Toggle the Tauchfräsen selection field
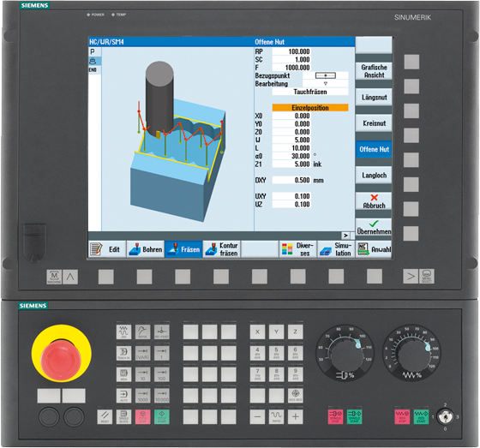Image resolution: width=480 pixels, height=448 pixels. click(x=310, y=92)
